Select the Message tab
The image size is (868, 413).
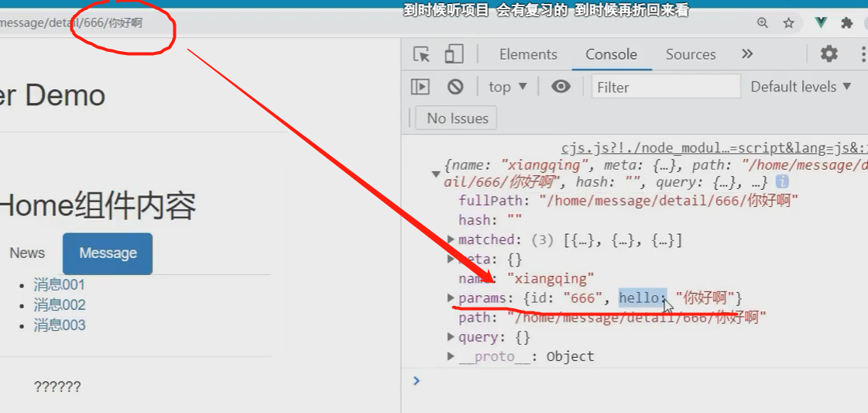tap(108, 253)
